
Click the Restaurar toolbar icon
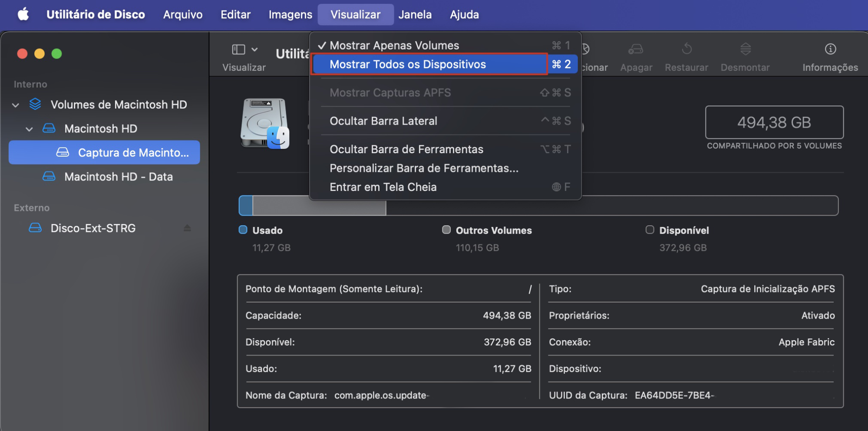(x=686, y=49)
